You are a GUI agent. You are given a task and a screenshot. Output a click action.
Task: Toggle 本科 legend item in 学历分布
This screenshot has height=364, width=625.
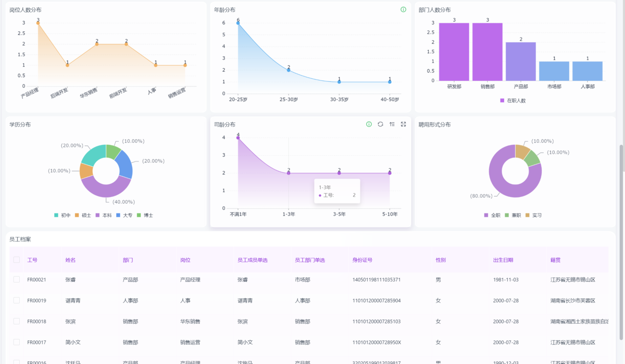tap(104, 215)
